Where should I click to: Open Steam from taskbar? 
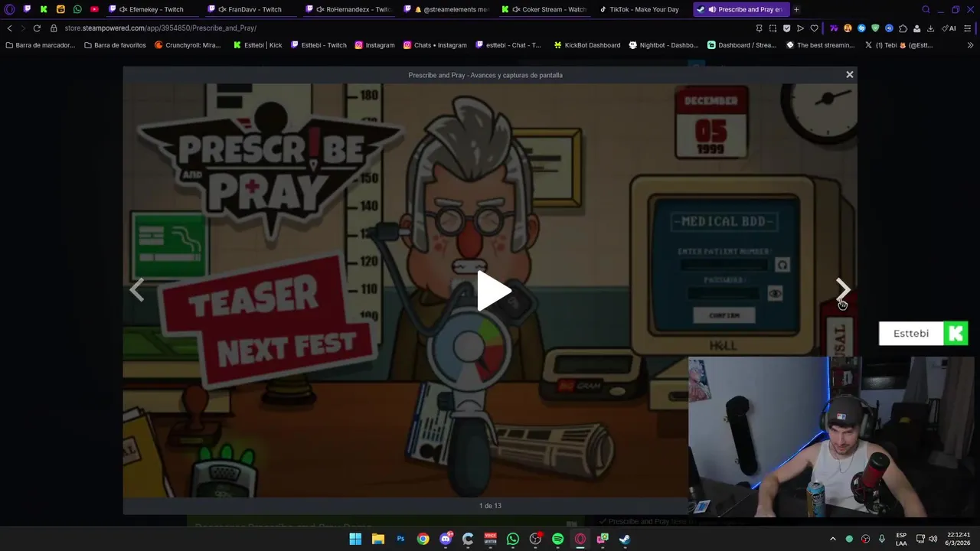[x=625, y=539]
